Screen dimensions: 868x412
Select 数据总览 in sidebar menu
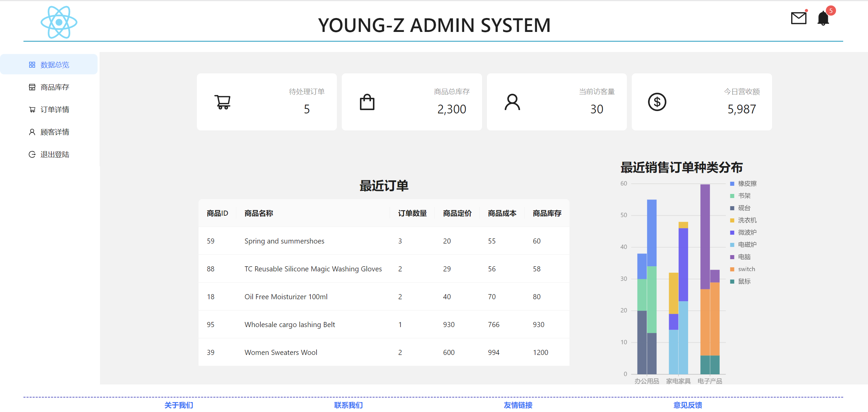pos(54,65)
